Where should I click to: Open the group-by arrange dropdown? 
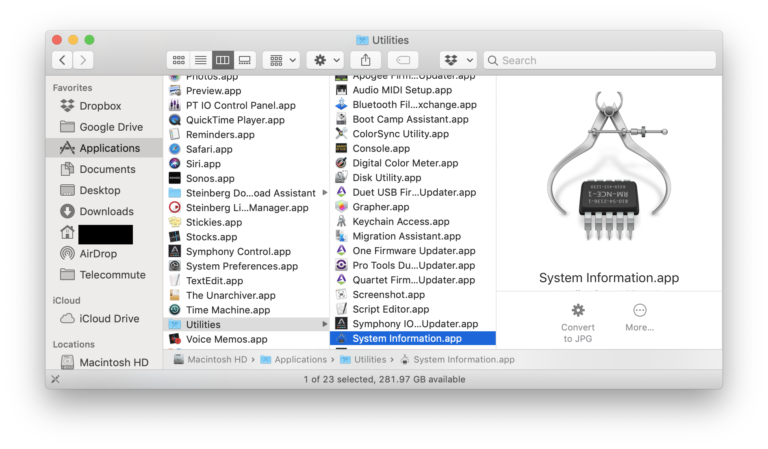(282, 60)
